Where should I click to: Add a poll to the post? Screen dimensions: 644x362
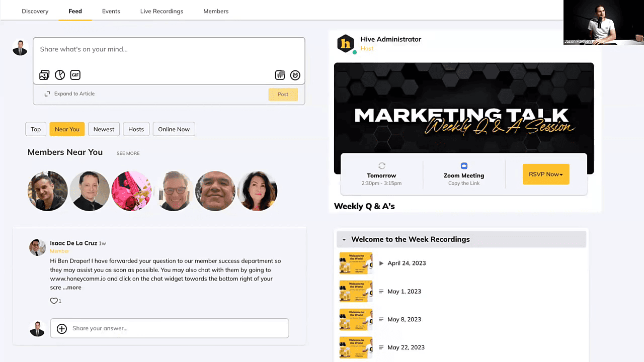click(x=60, y=75)
